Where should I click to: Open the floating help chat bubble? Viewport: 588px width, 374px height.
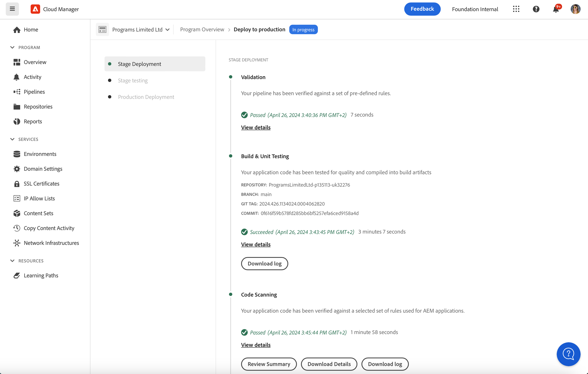(568, 354)
